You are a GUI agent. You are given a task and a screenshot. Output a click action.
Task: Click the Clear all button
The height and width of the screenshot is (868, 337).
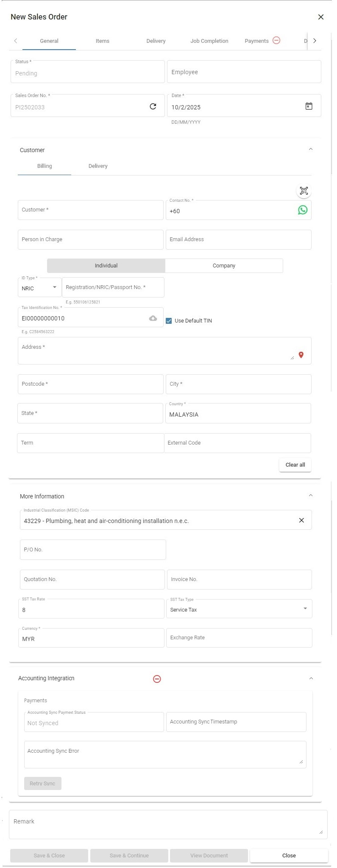[x=295, y=465]
